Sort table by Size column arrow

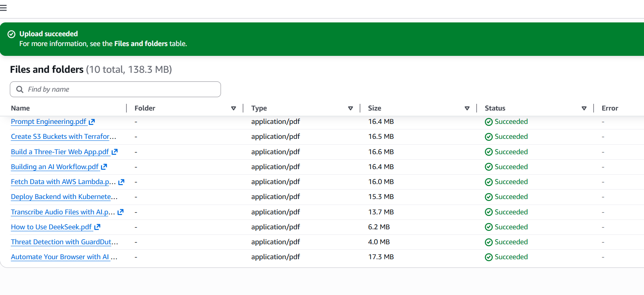467,108
